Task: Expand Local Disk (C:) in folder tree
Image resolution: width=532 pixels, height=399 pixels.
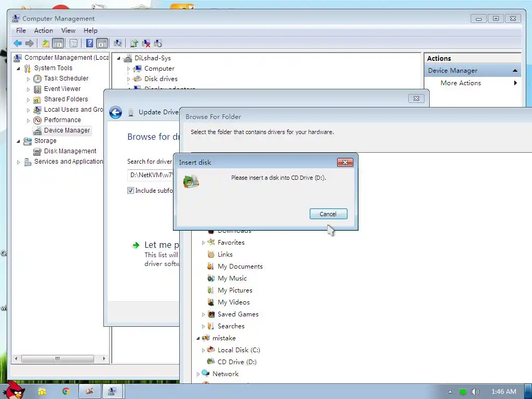Action: click(203, 350)
